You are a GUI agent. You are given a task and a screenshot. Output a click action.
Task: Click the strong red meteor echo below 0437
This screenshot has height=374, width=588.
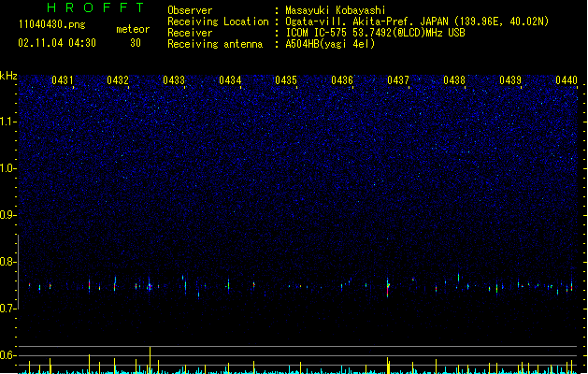388,288
